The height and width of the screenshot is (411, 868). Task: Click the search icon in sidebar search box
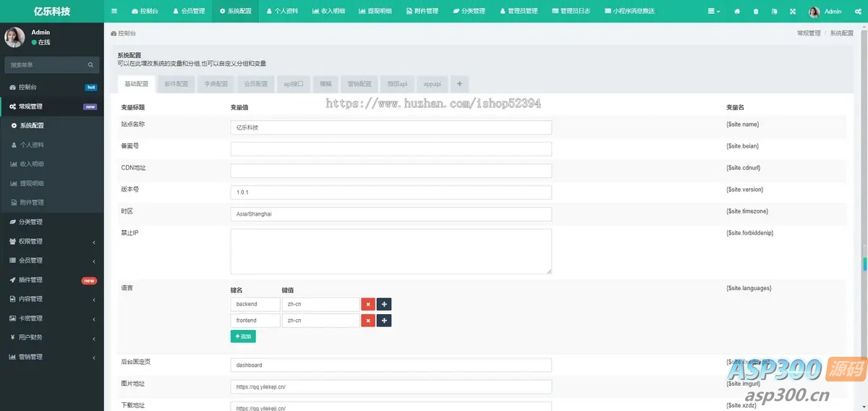[x=91, y=65]
